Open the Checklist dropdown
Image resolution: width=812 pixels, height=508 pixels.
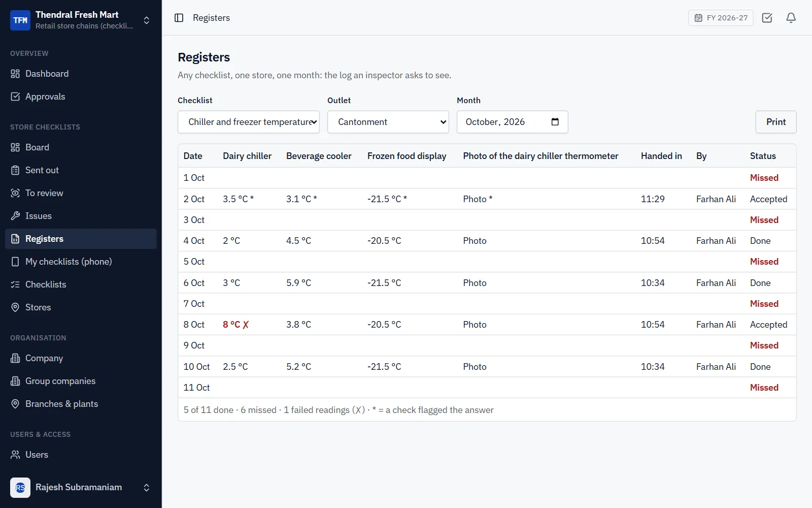point(249,122)
